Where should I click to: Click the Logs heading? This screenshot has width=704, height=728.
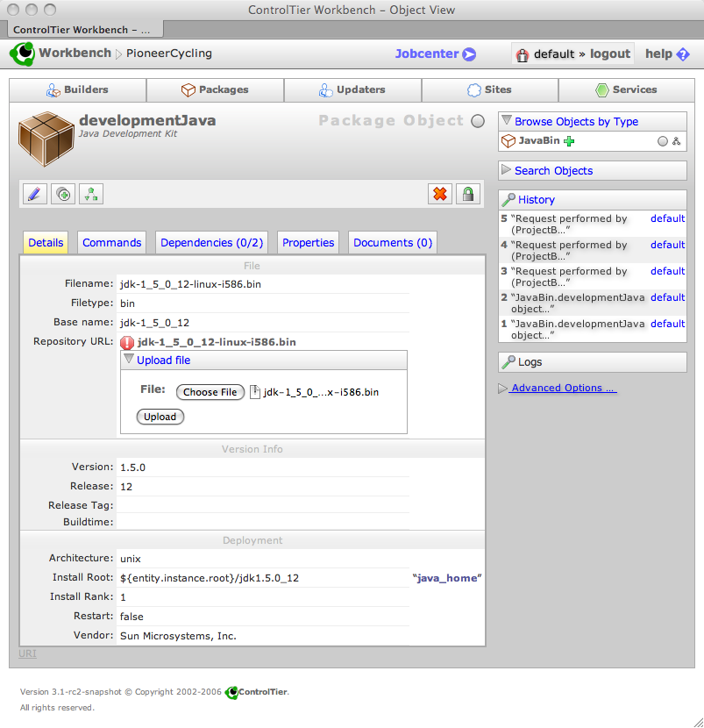[x=530, y=362]
